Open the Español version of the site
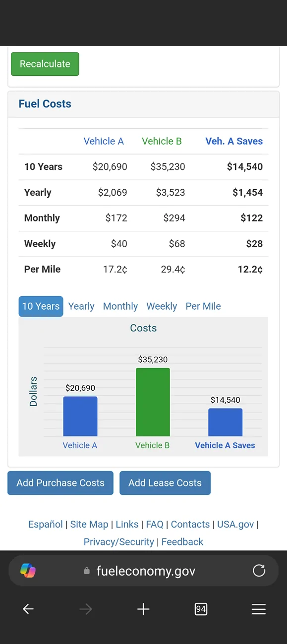Image resolution: width=287 pixels, height=644 pixels. click(45, 524)
